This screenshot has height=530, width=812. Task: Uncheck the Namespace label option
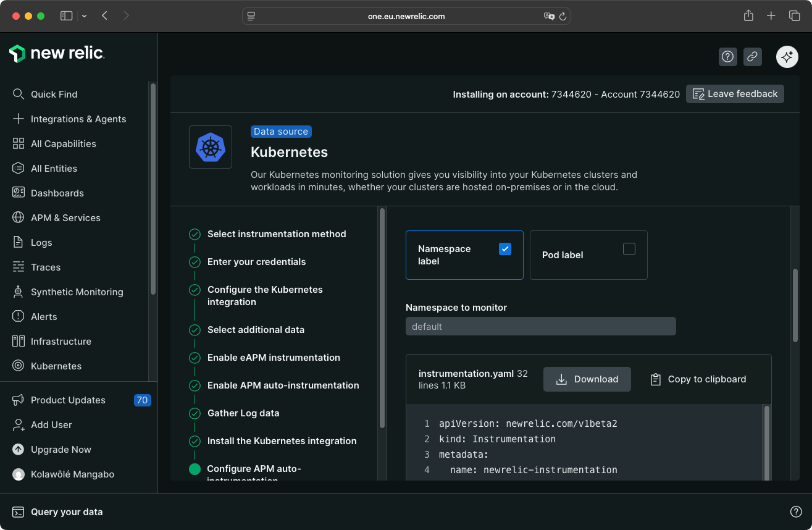pos(505,248)
